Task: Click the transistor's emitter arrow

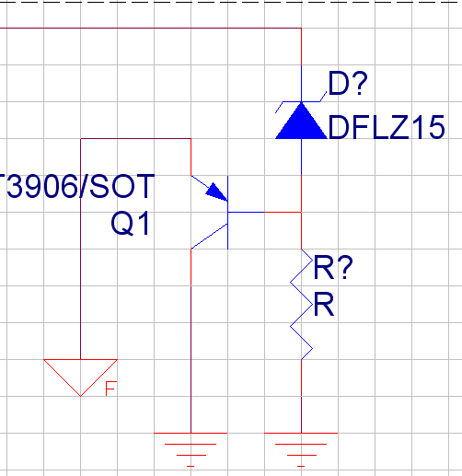Action: [216, 192]
